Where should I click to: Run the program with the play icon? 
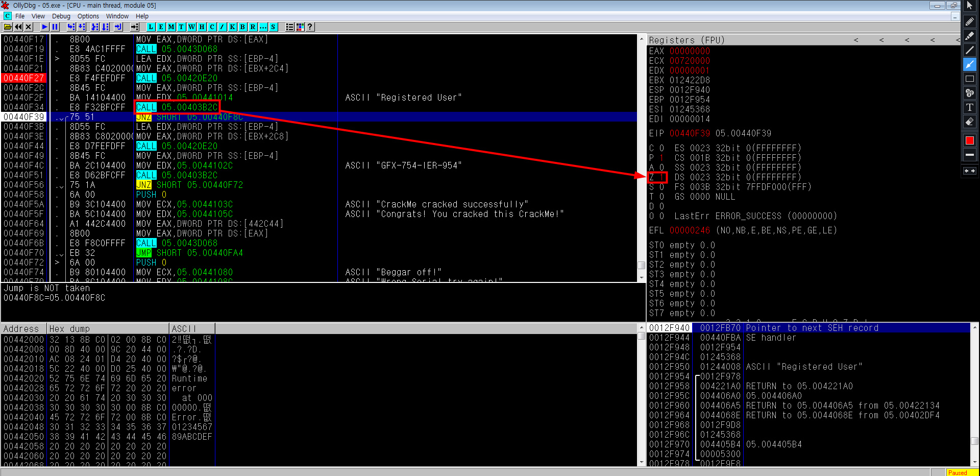coord(45,27)
